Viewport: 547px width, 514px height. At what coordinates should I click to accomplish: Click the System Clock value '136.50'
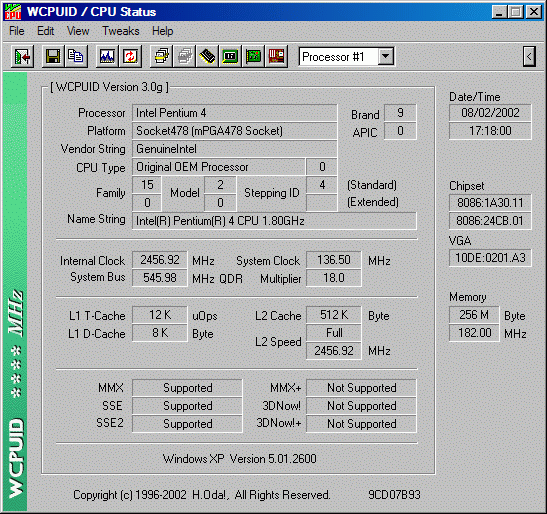click(334, 260)
